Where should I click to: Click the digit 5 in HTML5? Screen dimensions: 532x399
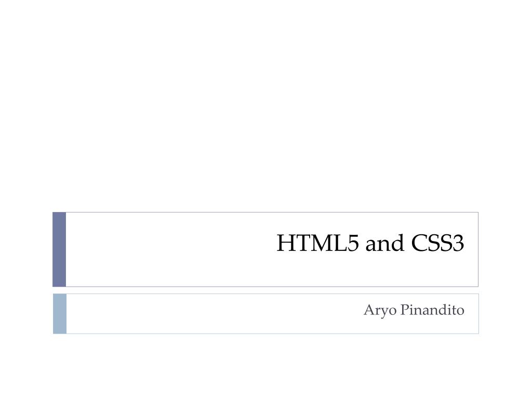353,243
